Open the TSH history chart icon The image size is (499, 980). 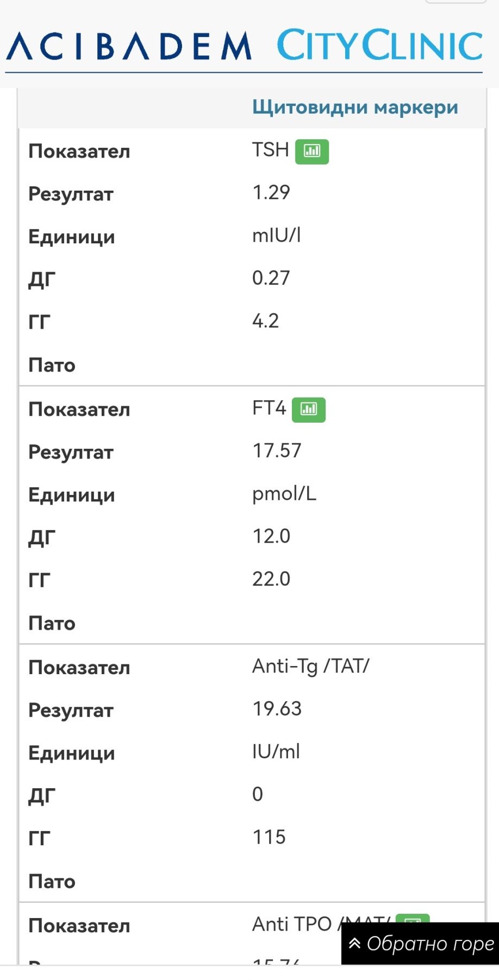(x=312, y=151)
